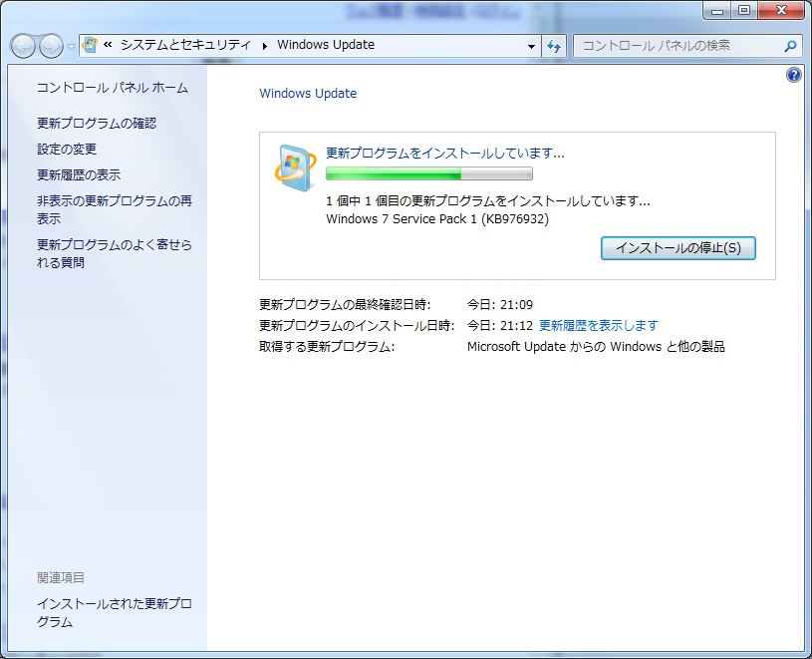The image size is (812, 659).
Task: Click the 更新プログラムの最終確認日時 label
Action: pyautogui.click(x=345, y=305)
